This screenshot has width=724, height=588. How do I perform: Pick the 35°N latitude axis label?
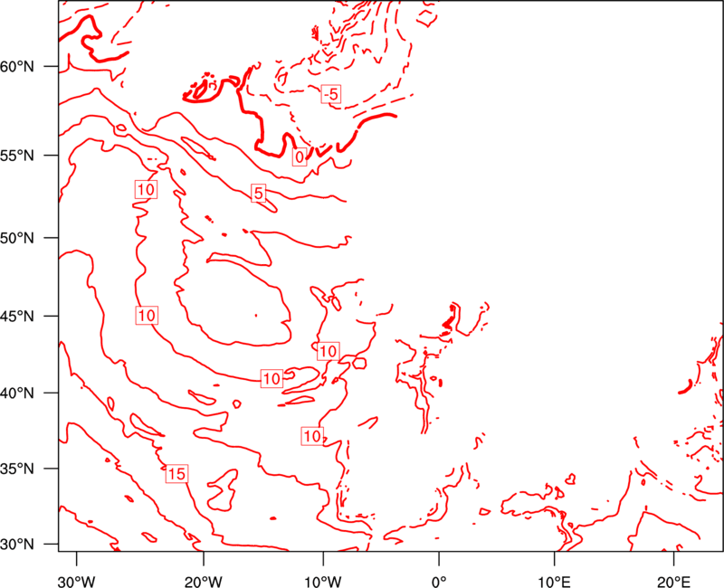[17, 469]
